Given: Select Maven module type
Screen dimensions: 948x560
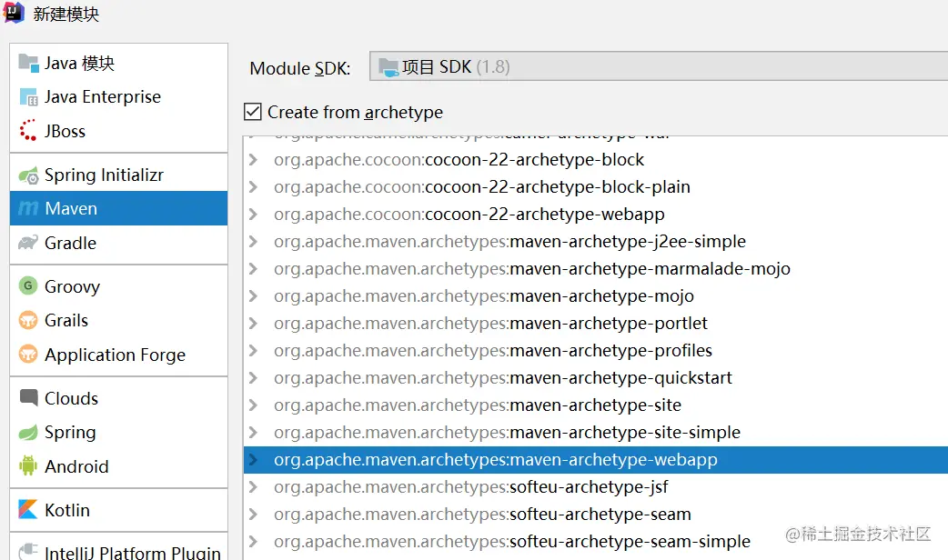Looking at the screenshot, I should tap(118, 208).
